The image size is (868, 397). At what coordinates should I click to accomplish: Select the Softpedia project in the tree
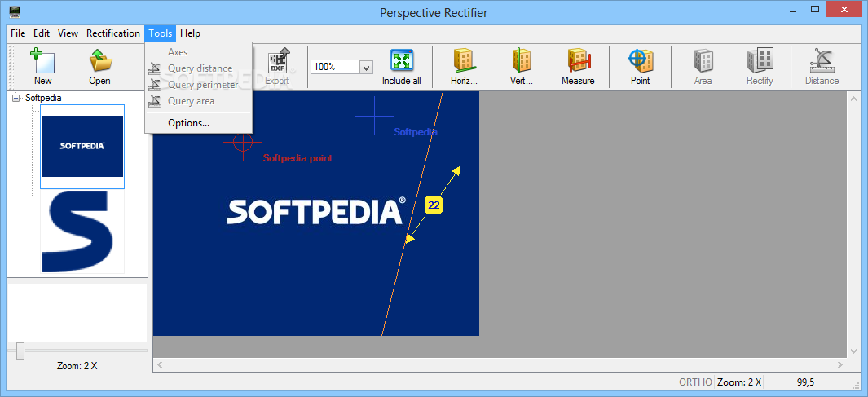[43, 98]
